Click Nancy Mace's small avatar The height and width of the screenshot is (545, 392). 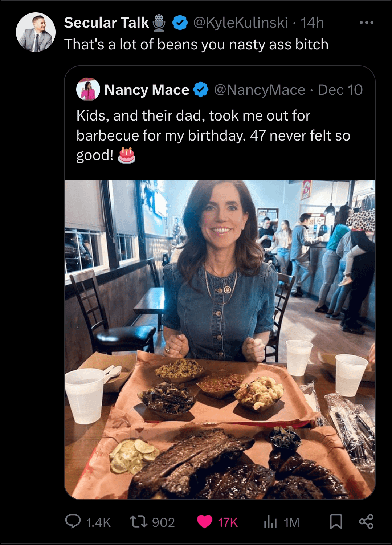pyautogui.click(x=88, y=89)
